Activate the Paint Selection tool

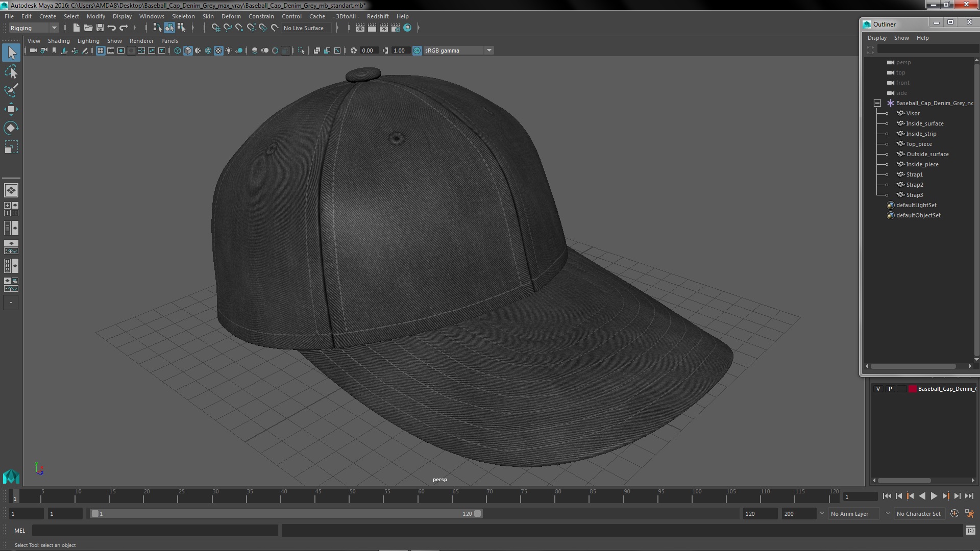tap(11, 90)
